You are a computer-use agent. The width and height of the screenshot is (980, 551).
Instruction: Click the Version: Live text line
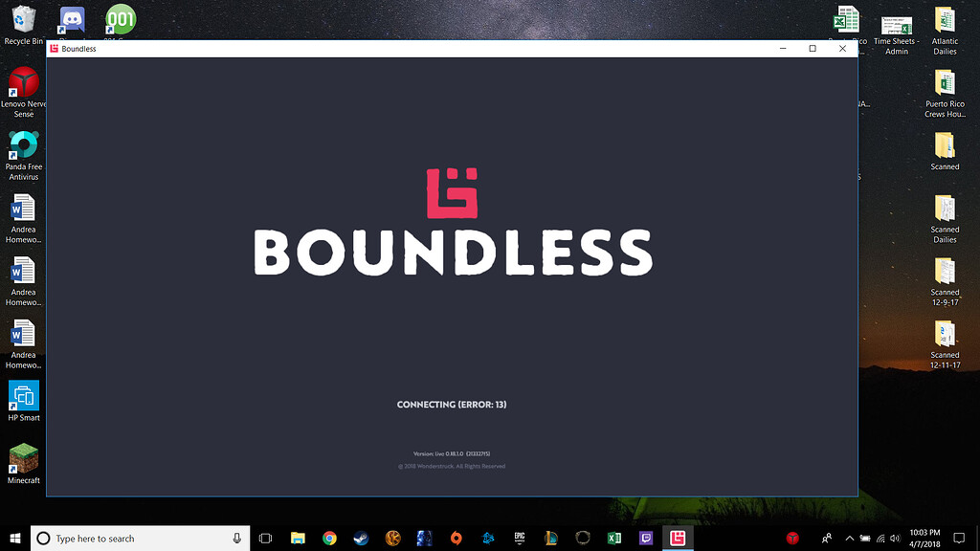(452, 454)
